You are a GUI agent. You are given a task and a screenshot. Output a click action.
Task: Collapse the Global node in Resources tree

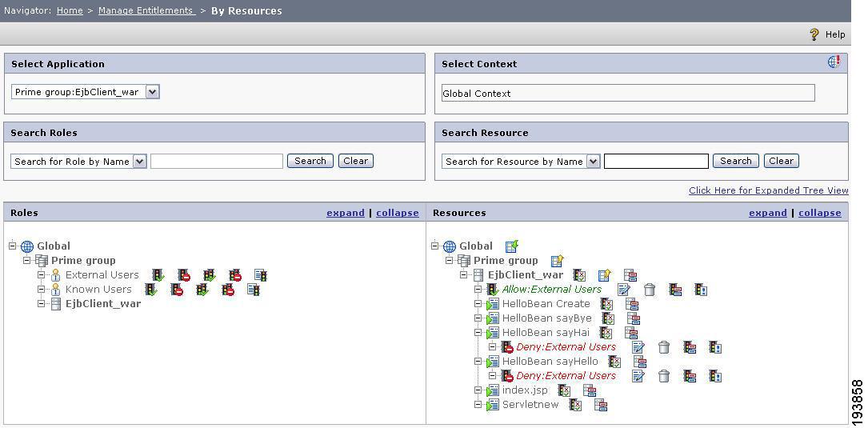click(436, 246)
